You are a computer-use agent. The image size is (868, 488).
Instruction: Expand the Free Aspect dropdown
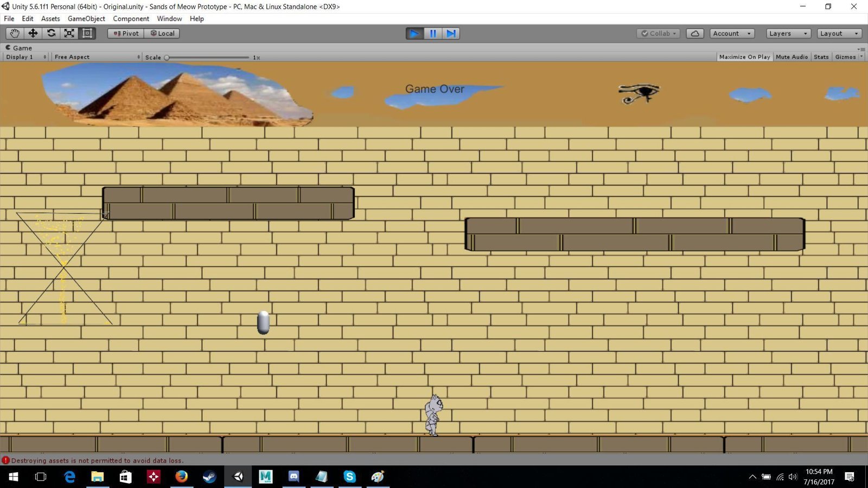click(97, 57)
